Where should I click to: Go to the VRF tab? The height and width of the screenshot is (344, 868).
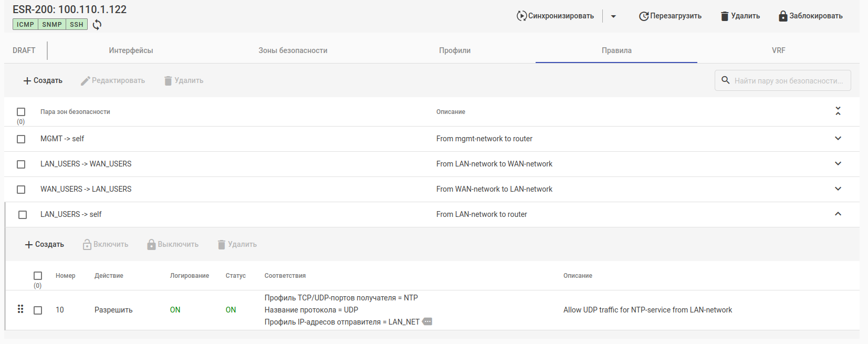point(778,50)
